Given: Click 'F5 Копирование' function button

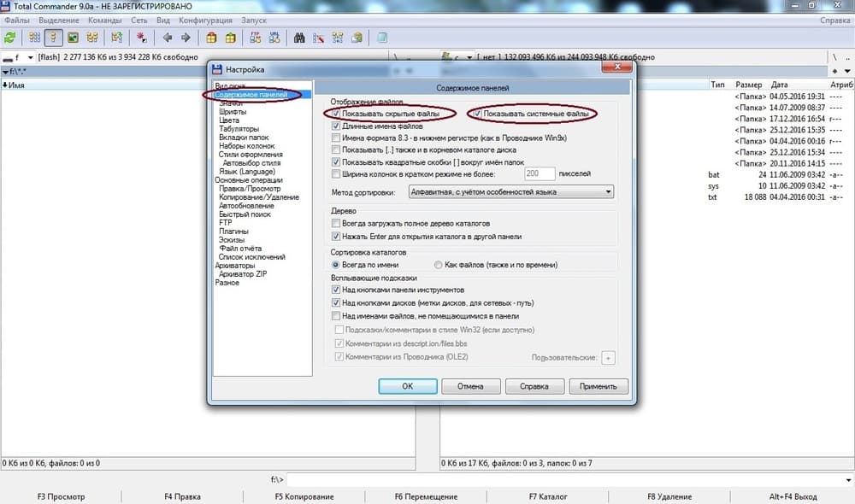Looking at the screenshot, I should coord(304,496).
